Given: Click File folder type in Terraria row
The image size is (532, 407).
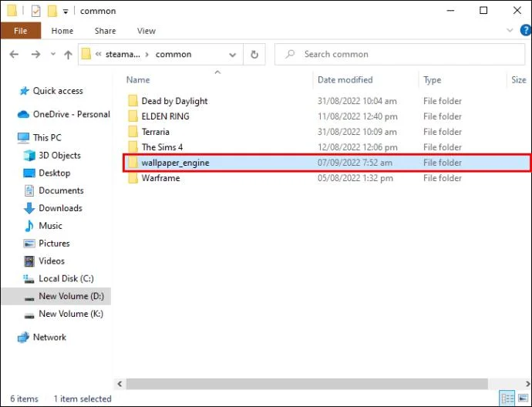Looking at the screenshot, I should [443, 132].
